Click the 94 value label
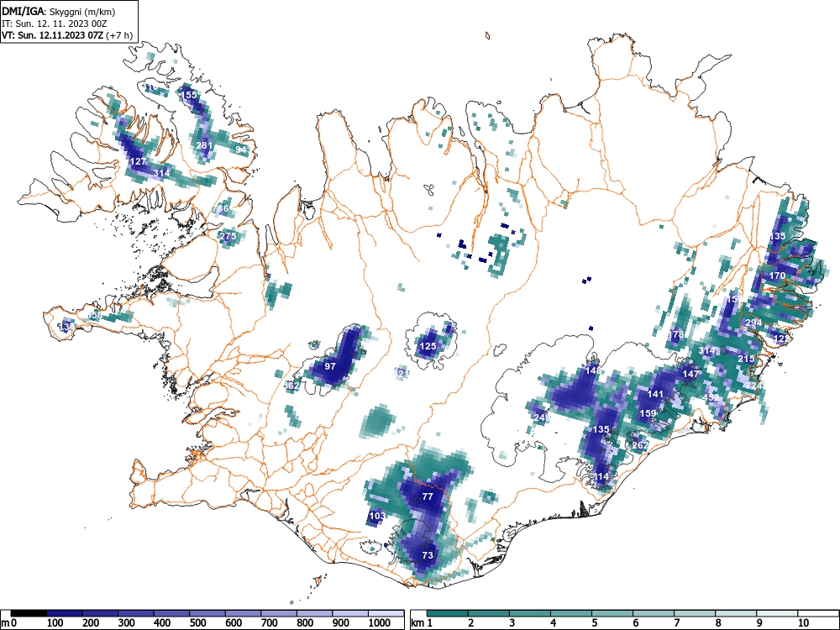The image size is (840, 630). point(242,149)
